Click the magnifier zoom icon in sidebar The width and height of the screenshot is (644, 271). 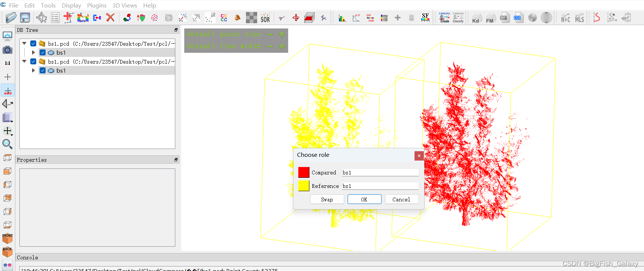7,144
